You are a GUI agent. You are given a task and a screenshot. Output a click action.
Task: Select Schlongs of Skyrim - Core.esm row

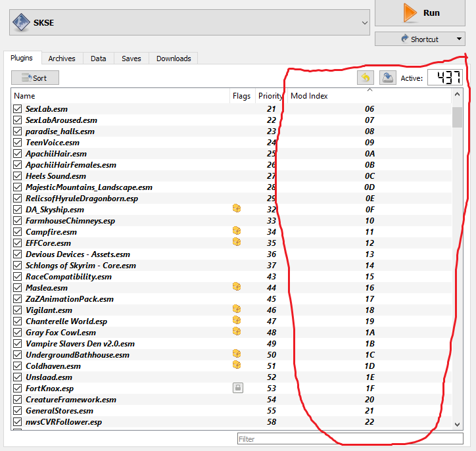(231, 265)
